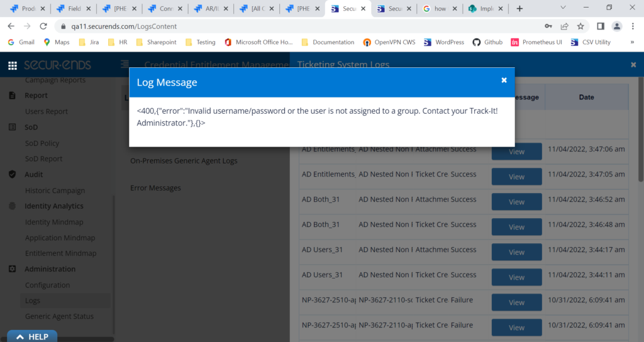Show more bookmarks chevron
Screen dimensions: 644x342
(x=632, y=42)
